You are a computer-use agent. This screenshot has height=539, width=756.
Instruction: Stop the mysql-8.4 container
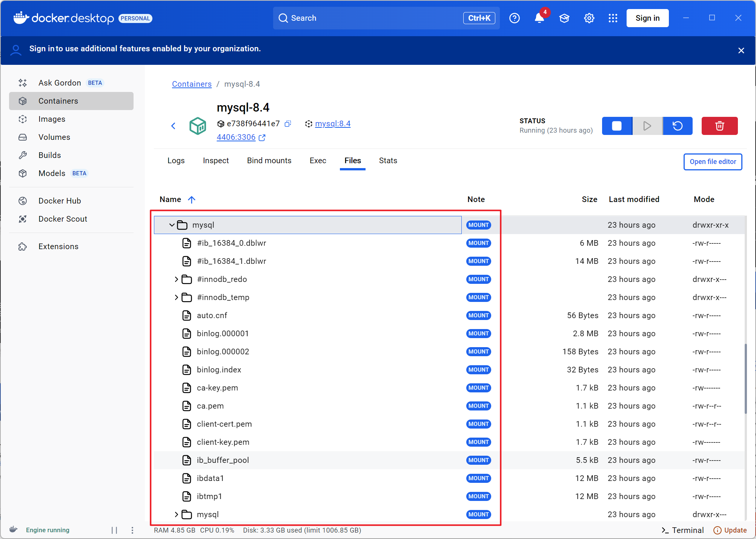(617, 126)
